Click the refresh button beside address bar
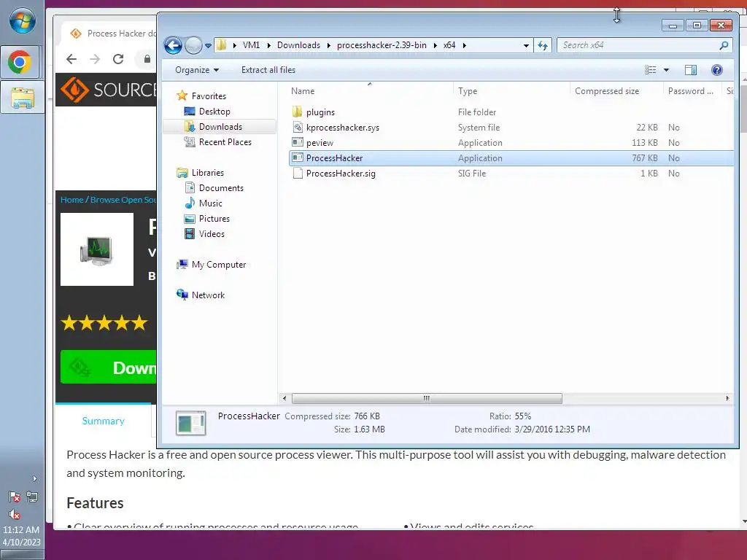The width and height of the screenshot is (747, 560). [543, 45]
